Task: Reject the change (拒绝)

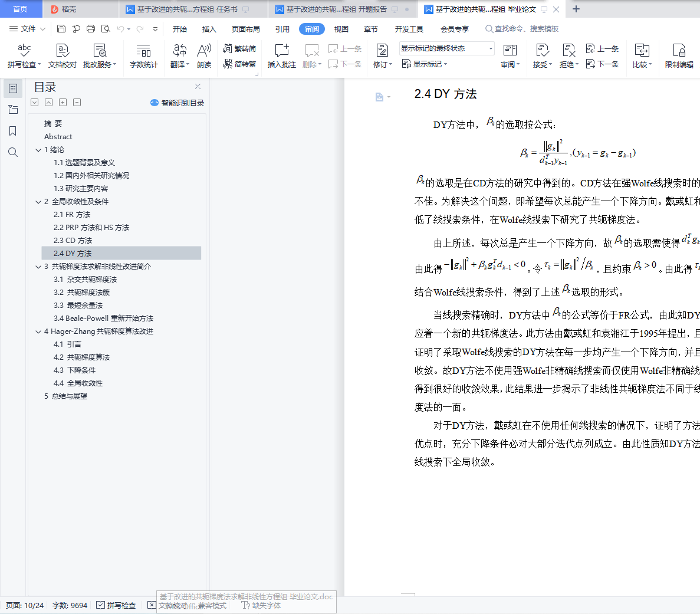Action: pos(568,56)
